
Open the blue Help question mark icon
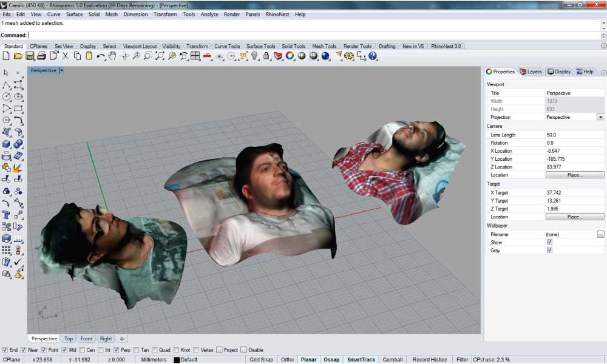click(373, 56)
